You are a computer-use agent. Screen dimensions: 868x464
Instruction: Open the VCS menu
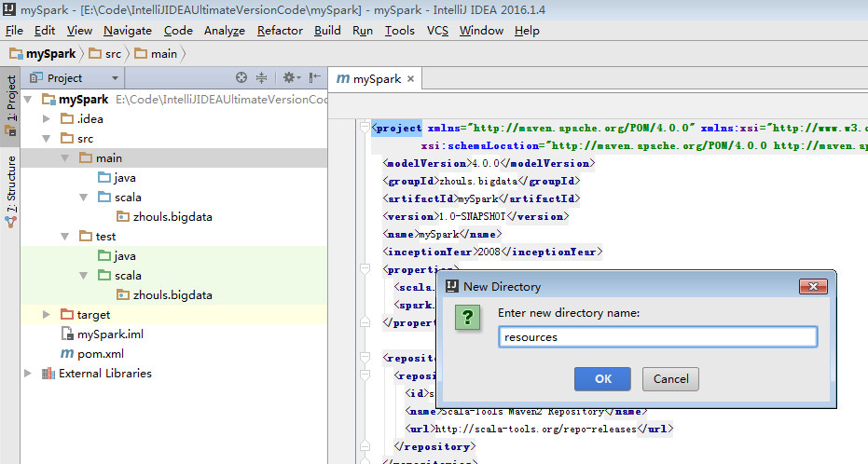437,31
